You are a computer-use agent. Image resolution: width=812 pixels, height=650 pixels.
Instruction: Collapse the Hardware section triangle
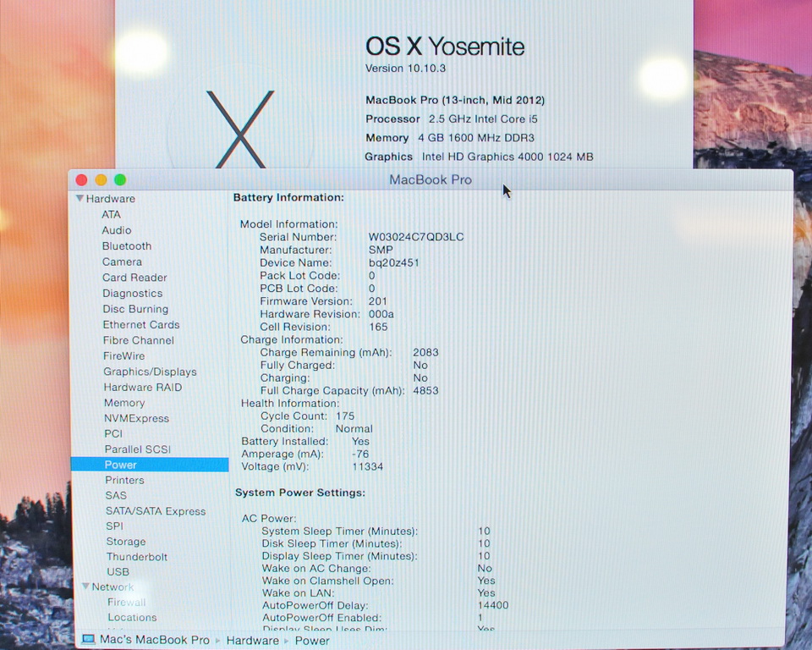[x=80, y=198]
